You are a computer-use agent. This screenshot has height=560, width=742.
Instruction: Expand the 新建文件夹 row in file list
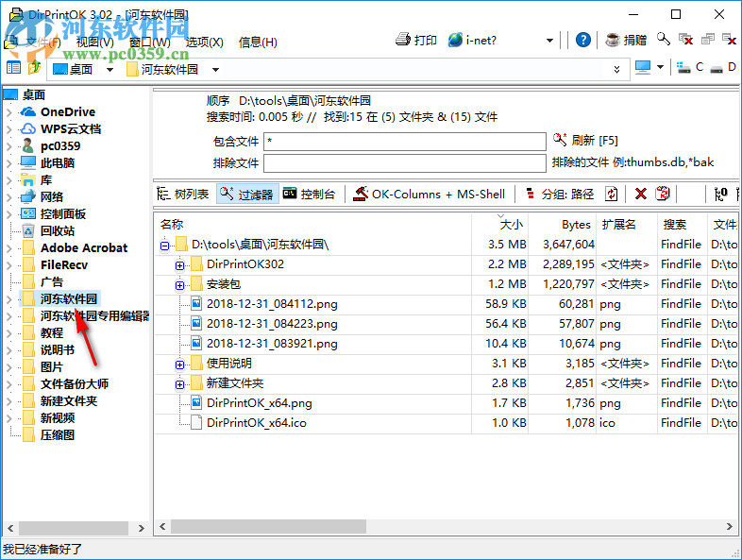point(179,384)
